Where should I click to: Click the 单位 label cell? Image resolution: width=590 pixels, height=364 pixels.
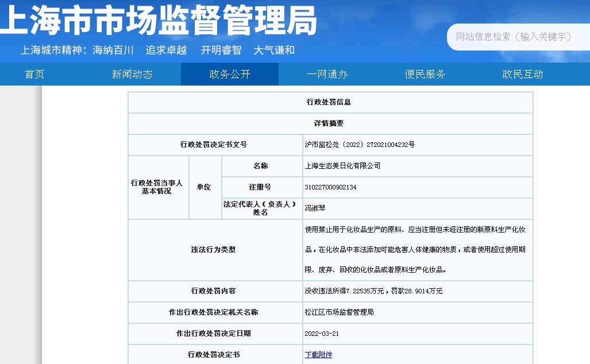(205, 187)
